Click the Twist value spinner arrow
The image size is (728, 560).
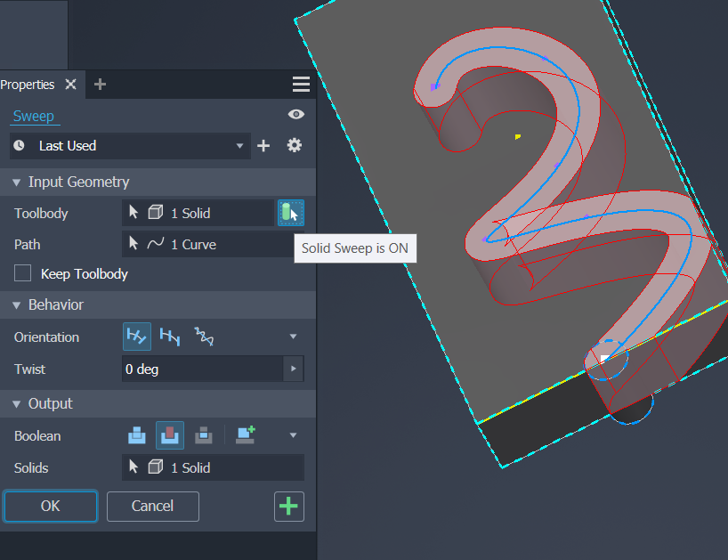293,369
